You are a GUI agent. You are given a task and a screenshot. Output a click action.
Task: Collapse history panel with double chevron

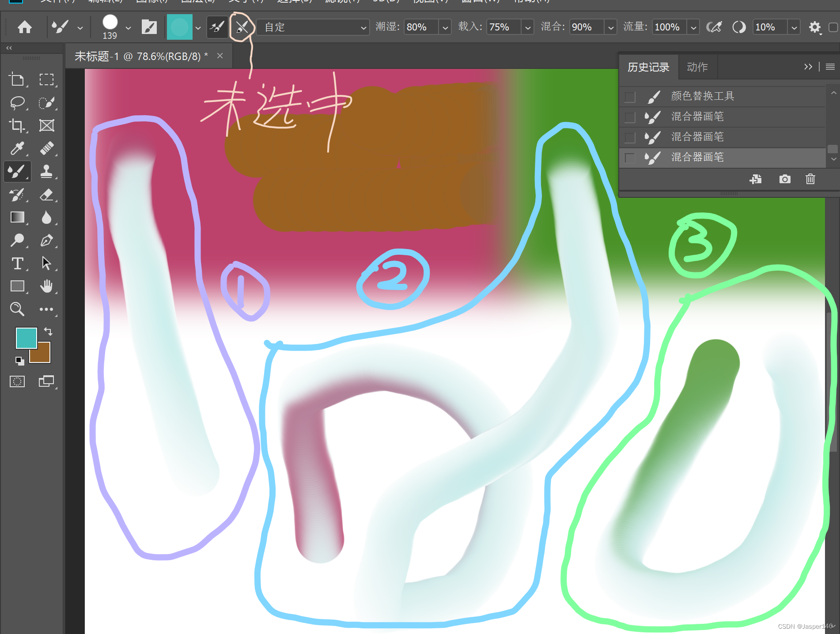808,67
